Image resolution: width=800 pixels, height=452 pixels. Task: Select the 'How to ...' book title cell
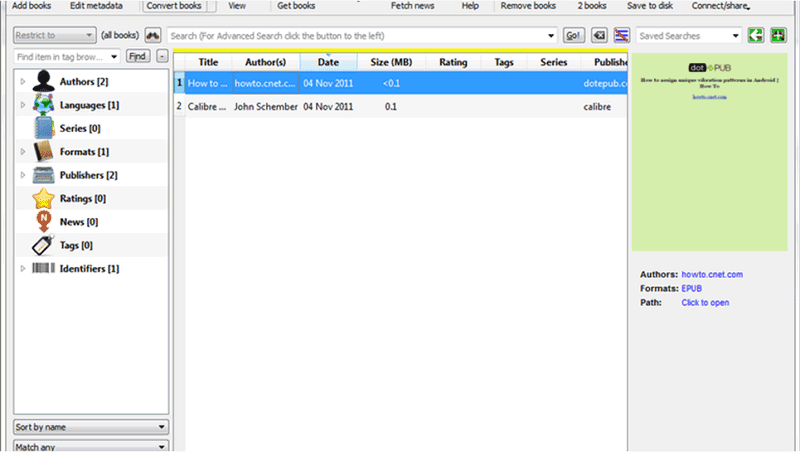208,83
